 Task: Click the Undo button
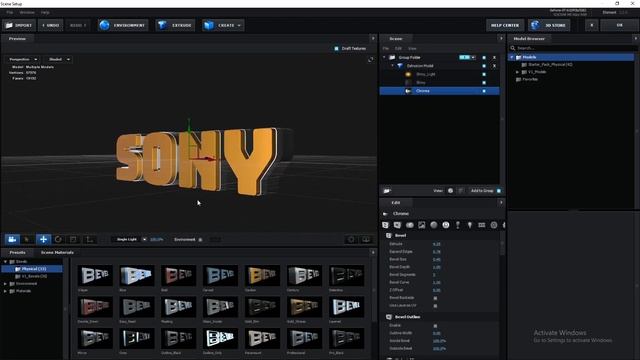pyautogui.click(x=51, y=25)
